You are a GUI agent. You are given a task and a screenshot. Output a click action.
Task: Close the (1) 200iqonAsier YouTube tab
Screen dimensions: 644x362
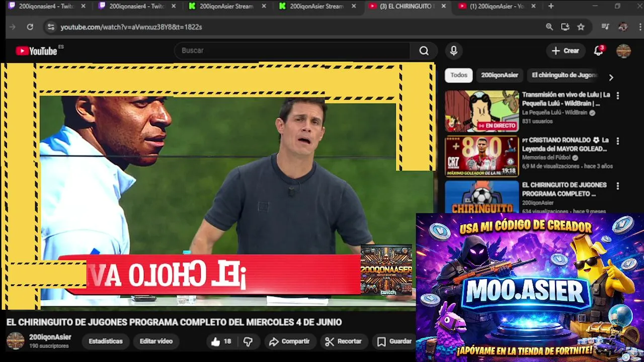click(533, 6)
